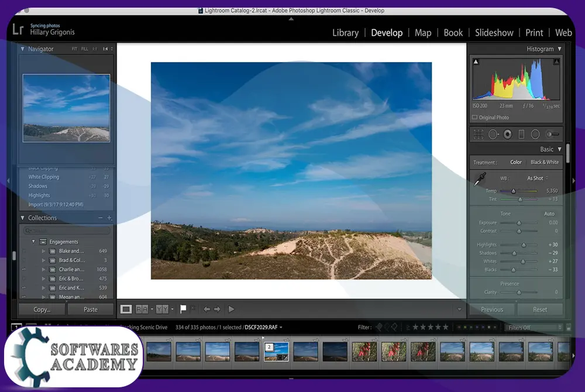
Task: Mark the photo as rejected flag
Action: pyautogui.click(x=193, y=308)
